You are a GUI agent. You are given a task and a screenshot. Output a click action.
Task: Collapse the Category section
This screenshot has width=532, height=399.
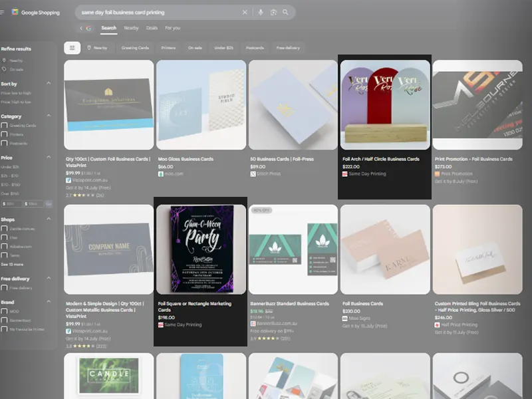point(49,116)
